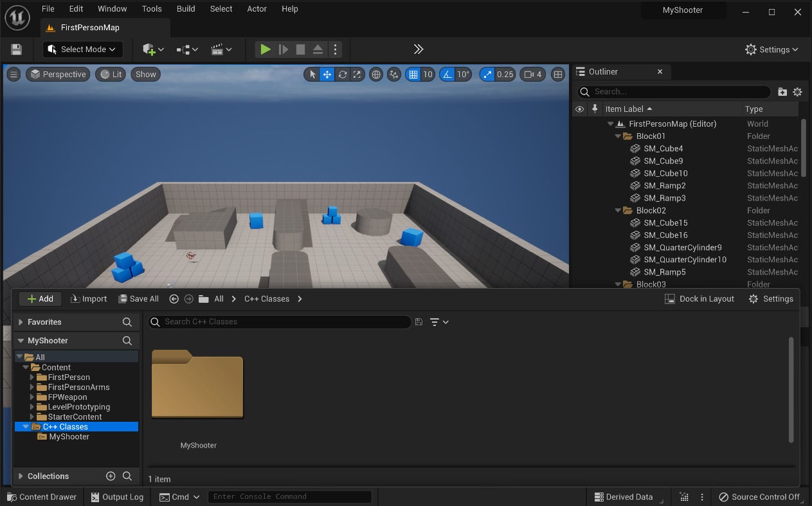This screenshot has height=506, width=812.
Task: Click the stop simulation square button
Action: coord(300,50)
